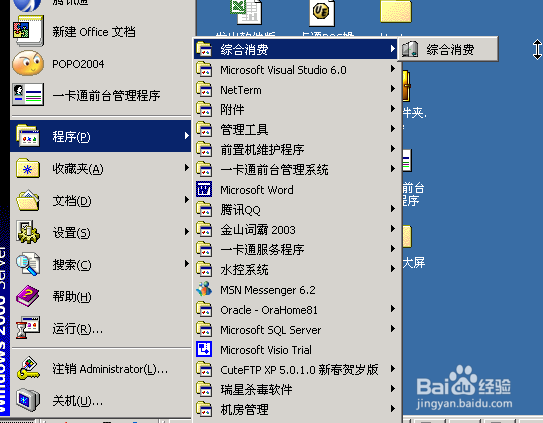This screenshot has width=543, height=423.
Task: Click the 金山词霸 2003 folder icon
Action: (204, 229)
